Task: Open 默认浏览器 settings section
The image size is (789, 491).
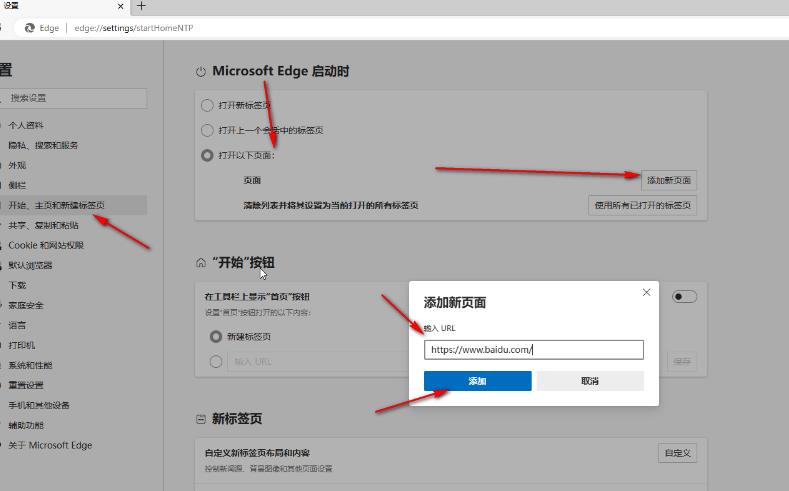Action: pyautogui.click(x=30, y=266)
